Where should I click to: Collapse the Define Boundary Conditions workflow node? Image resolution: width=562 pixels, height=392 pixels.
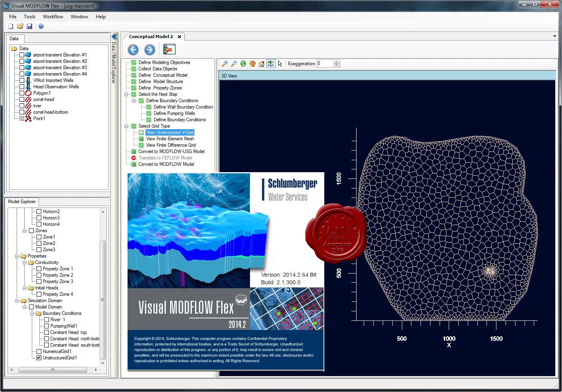point(134,101)
